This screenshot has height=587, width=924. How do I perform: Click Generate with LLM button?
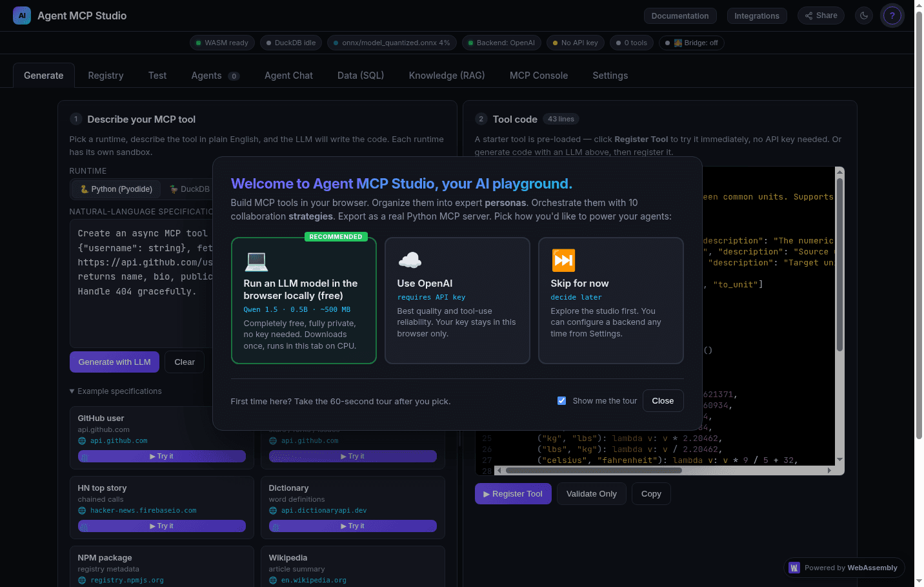click(114, 362)
